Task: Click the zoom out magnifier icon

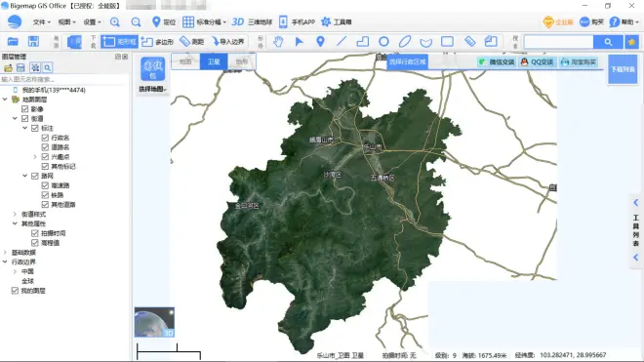Action: (136, 21)
